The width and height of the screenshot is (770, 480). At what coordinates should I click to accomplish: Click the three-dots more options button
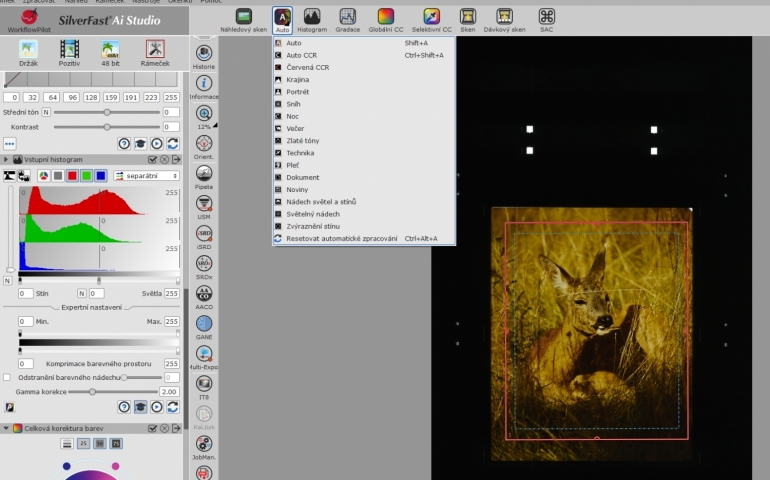[x=9, y=143]
